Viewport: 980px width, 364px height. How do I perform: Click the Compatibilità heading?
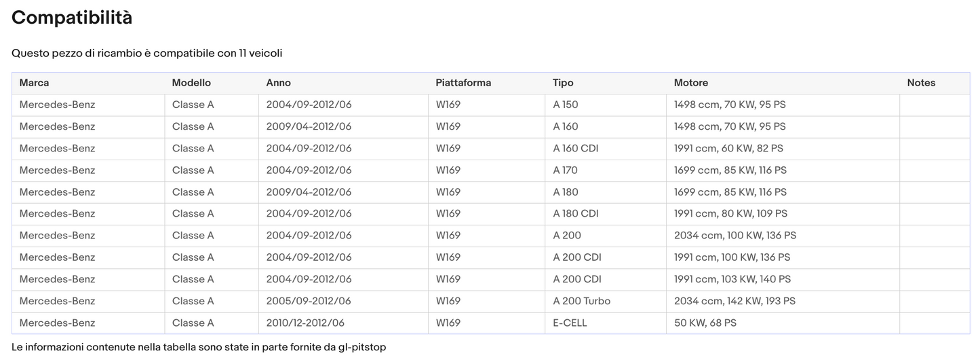tap(72, 18)
